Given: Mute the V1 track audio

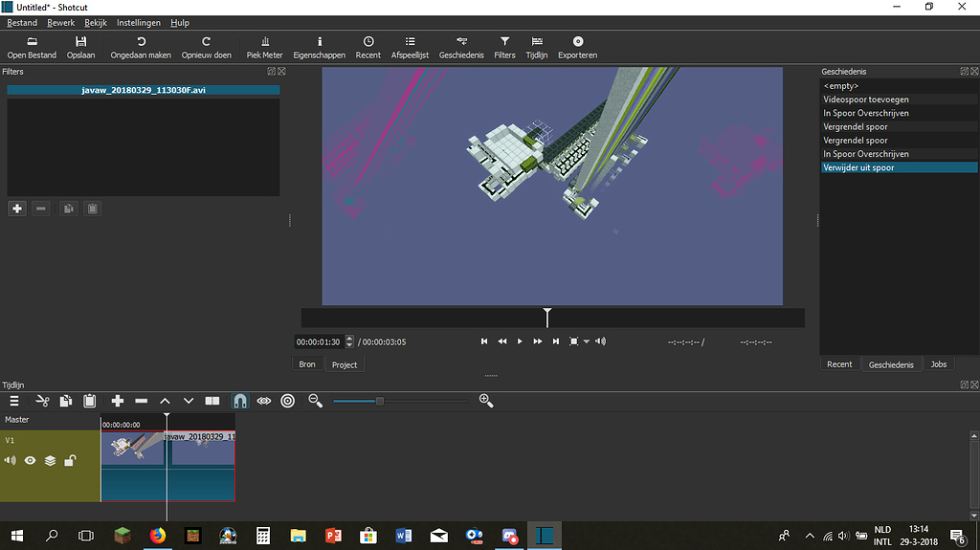Looking at the screenshot, I should point(10,461).
